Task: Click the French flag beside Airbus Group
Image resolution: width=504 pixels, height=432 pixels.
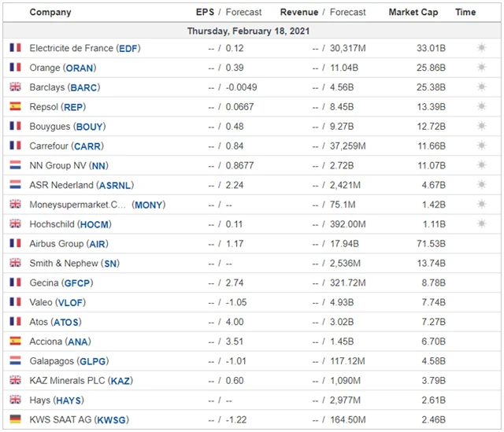Action: point(15,244)
